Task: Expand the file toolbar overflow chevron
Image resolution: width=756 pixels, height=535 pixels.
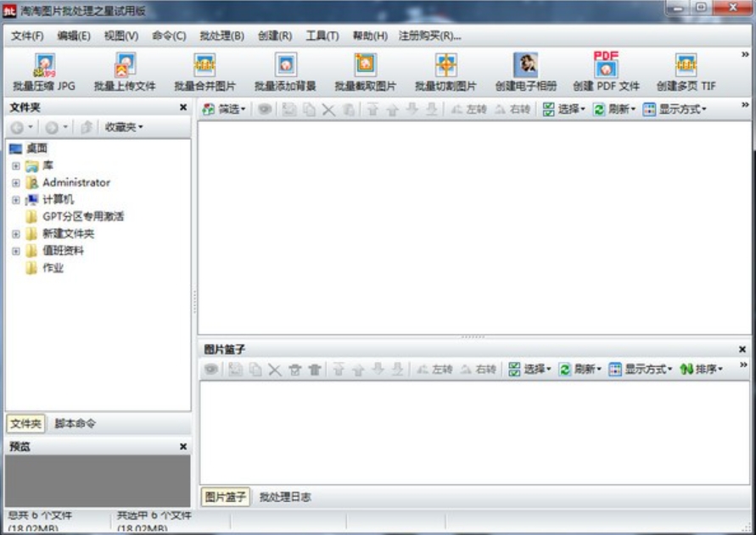Action: (x=745, y=104)
